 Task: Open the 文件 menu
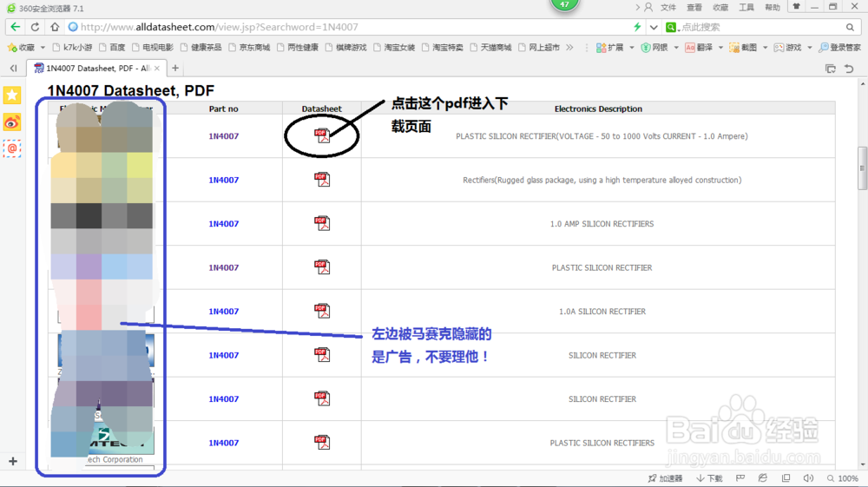coord(668,7)
